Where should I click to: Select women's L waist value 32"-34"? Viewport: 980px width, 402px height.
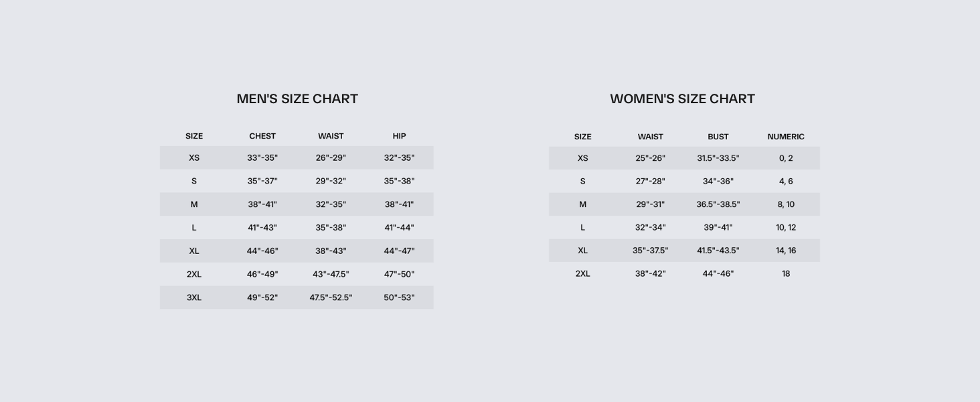coord(651,228)
